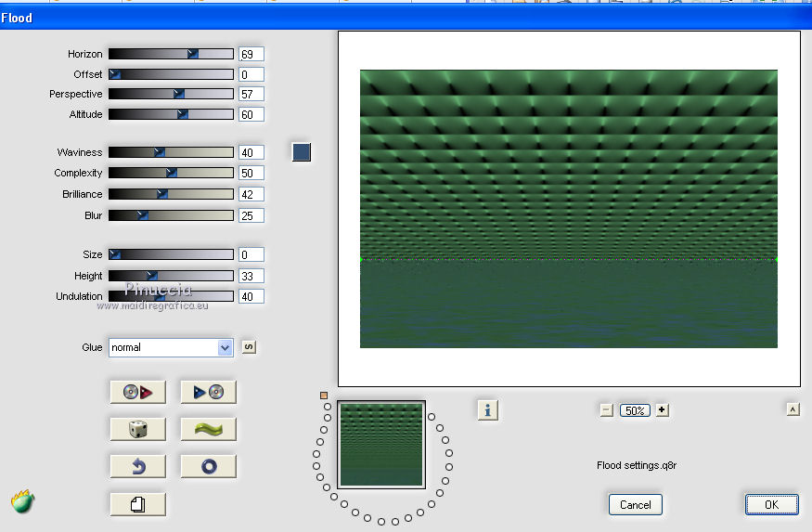Image resolution: width=812 pixels, height=532 pixels.
Task: Click the Offset slider track
Action: point(171,74)
